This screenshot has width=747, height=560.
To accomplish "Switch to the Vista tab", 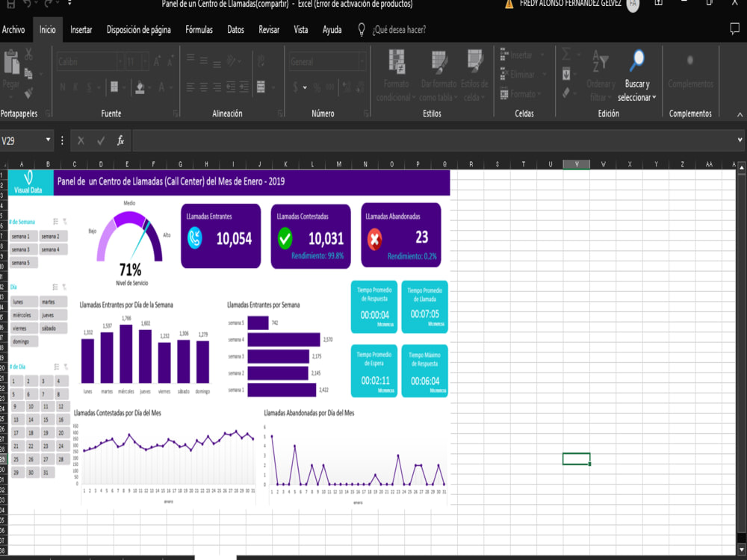I will (x=300, y=30).
